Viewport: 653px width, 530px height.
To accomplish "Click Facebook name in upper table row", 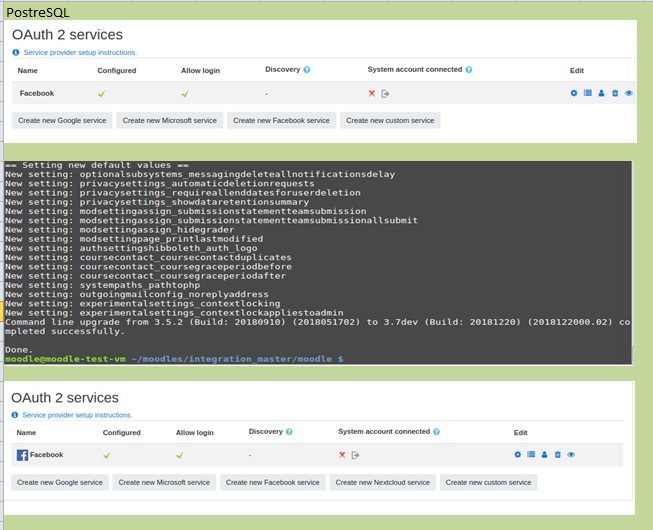I will click(x=37, y=93).
